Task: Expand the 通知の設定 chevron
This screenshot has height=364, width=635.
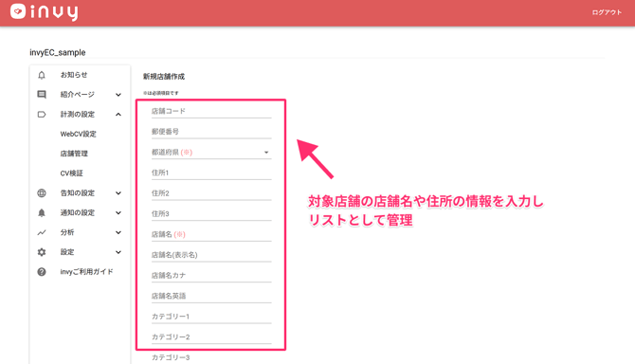Action: (118, 213)
